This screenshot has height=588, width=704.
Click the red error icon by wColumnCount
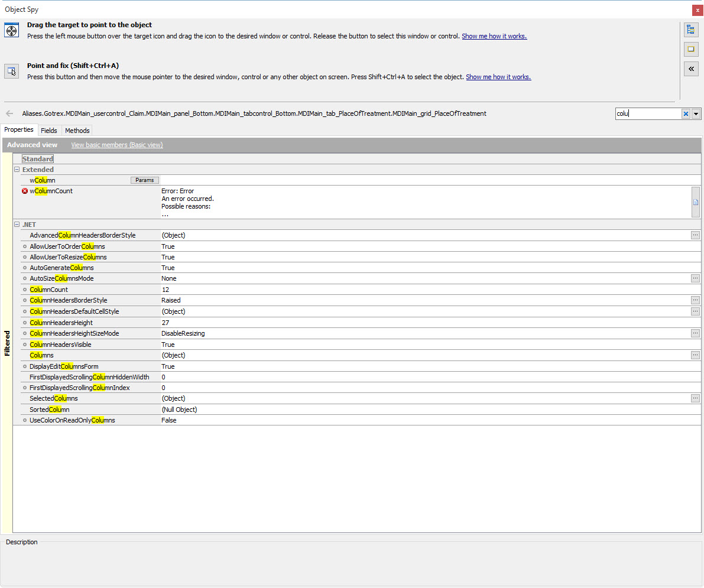pyautogui.click(x=25, y=191)
